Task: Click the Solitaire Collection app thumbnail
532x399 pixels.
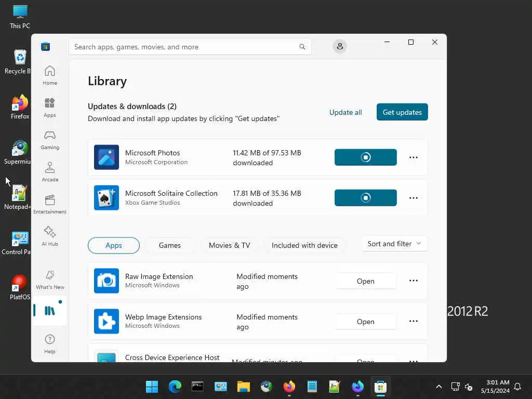Action: click(106, 198)
